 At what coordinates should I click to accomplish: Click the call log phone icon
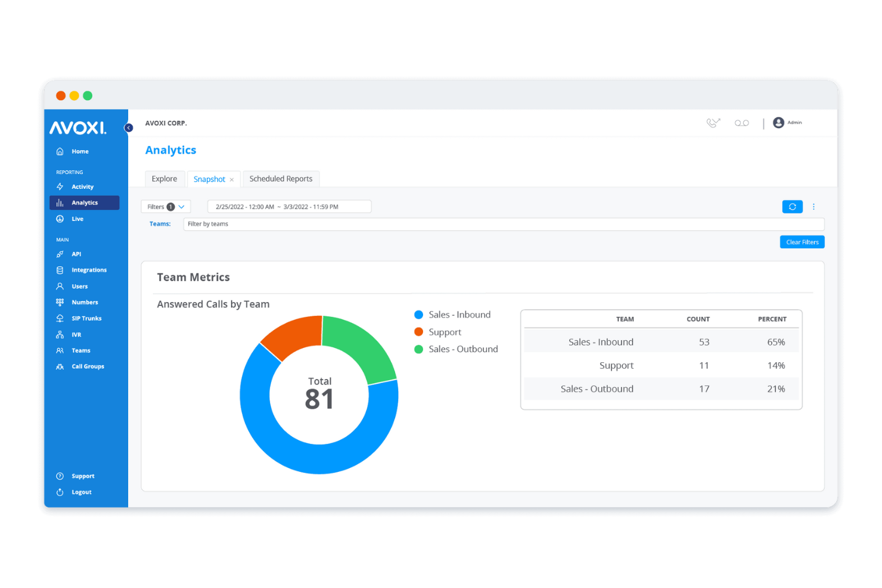point(713,123)
